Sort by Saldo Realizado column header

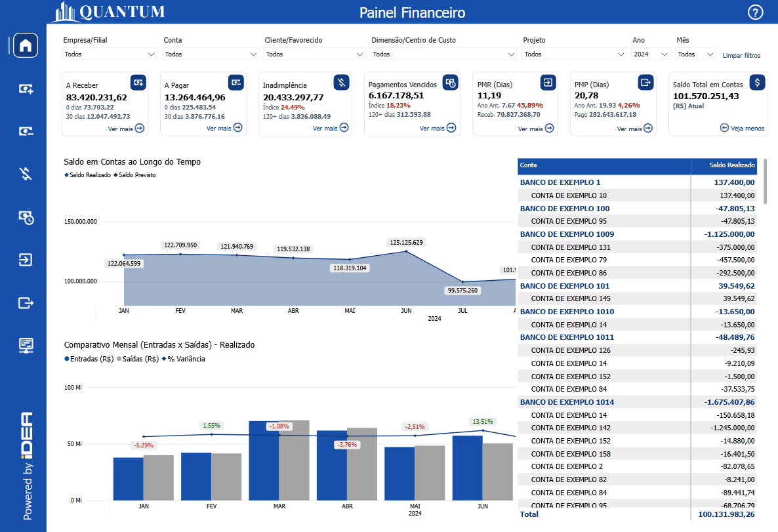(732, 165)
